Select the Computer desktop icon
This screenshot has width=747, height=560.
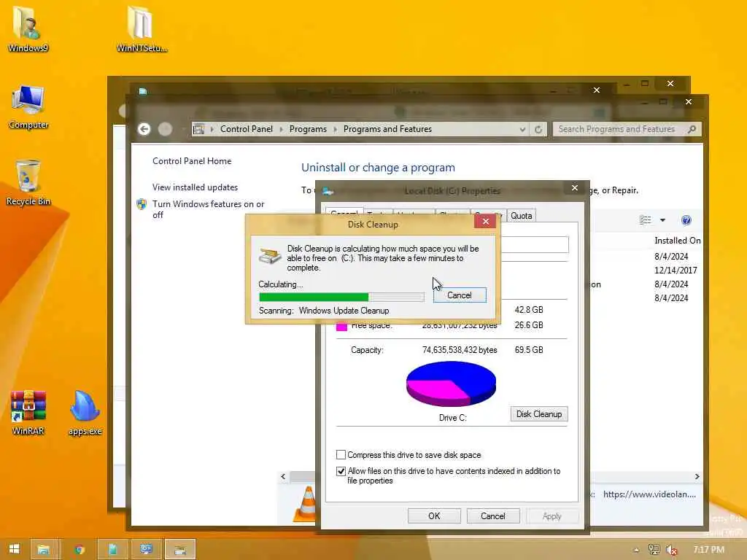click(x=28, y=106)
